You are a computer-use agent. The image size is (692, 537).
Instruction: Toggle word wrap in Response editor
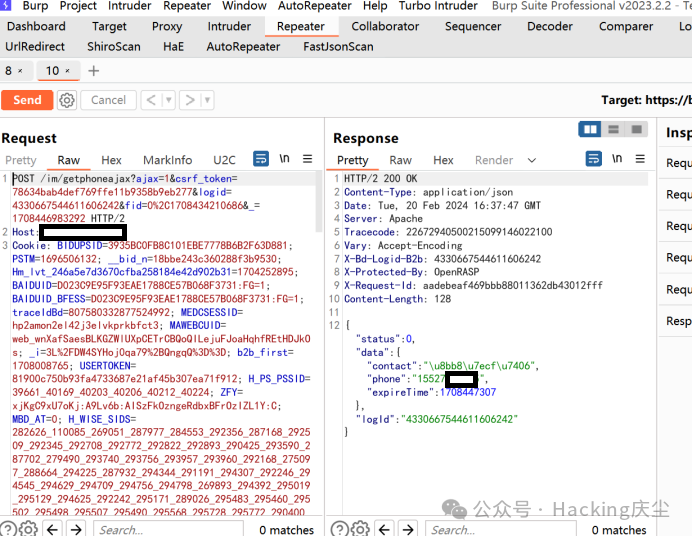point(594,158)
